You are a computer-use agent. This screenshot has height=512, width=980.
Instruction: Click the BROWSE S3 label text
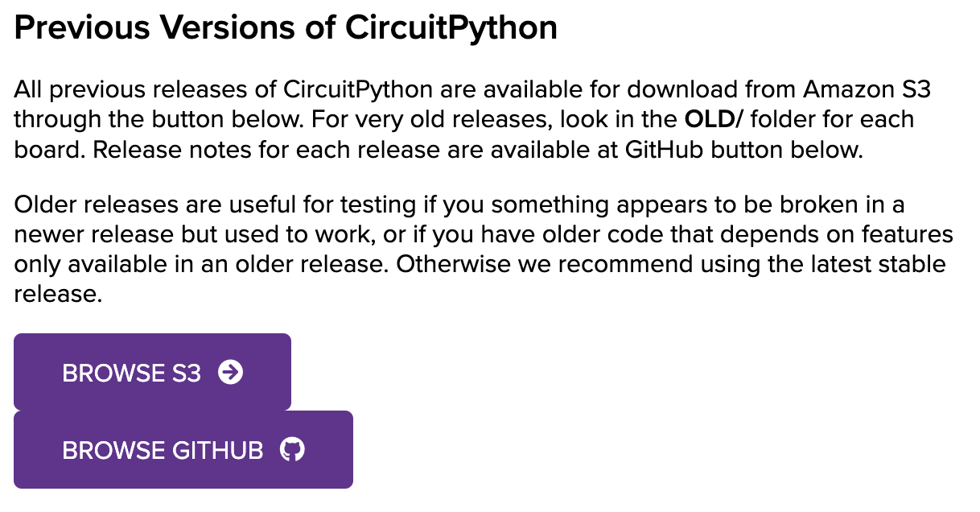[134, 372]
